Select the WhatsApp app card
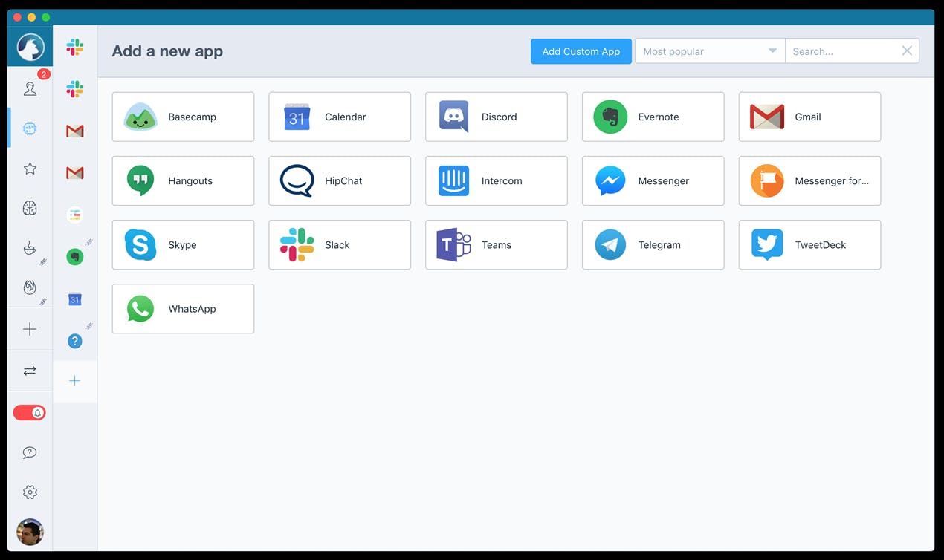 183,308
